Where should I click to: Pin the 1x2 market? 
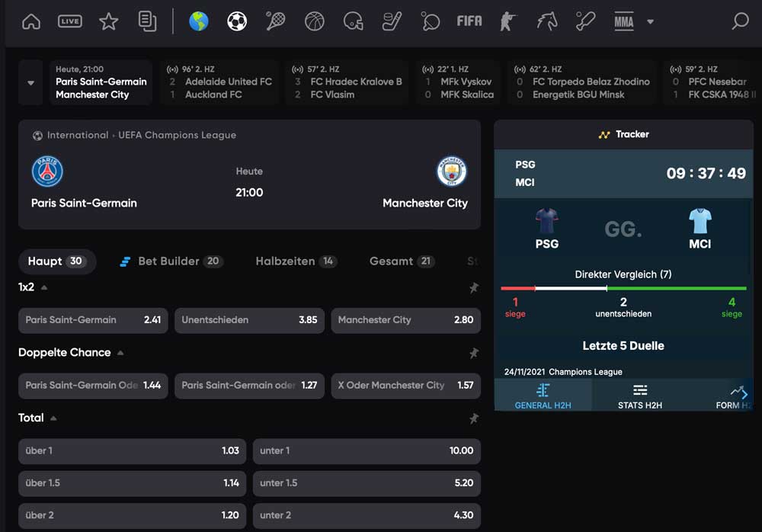click(474, 288)
